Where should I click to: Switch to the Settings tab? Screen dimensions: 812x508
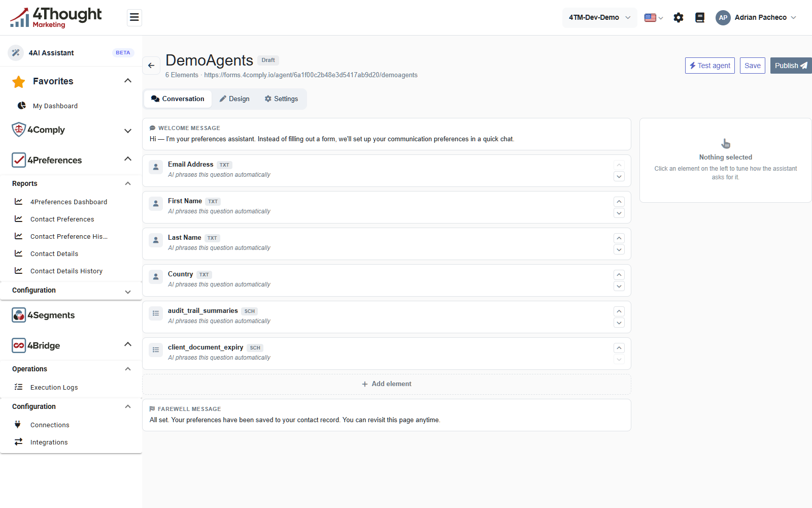click(x=281, y=99)
